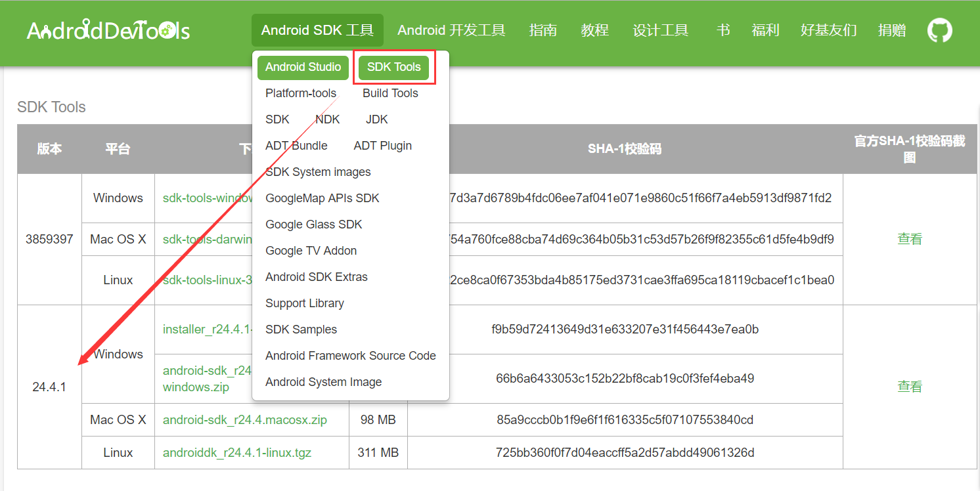The width and height of the screenshot is (980, 491).
Task: Download the installer_r24.4.1 Windows link
Action: tap(208, 330)
